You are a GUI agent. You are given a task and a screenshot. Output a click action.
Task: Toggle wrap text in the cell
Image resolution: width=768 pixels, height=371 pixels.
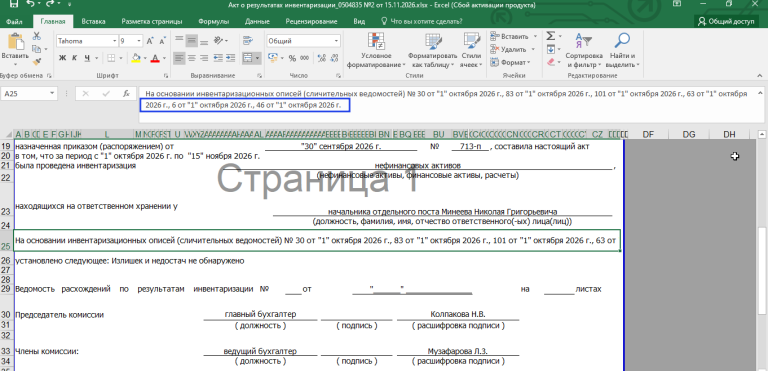pos(248,41)
